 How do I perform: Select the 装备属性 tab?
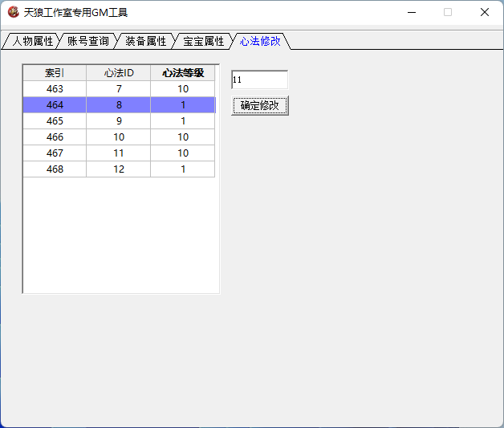pos(145,41)
